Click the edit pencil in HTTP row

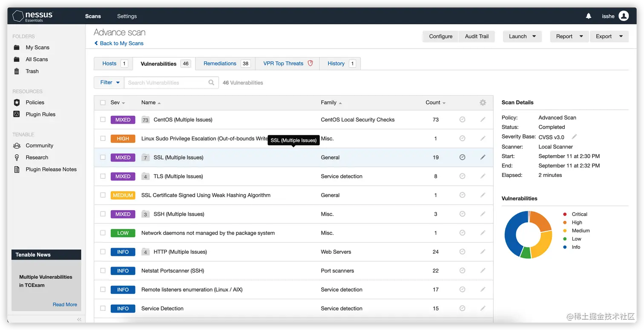[483, 252]
